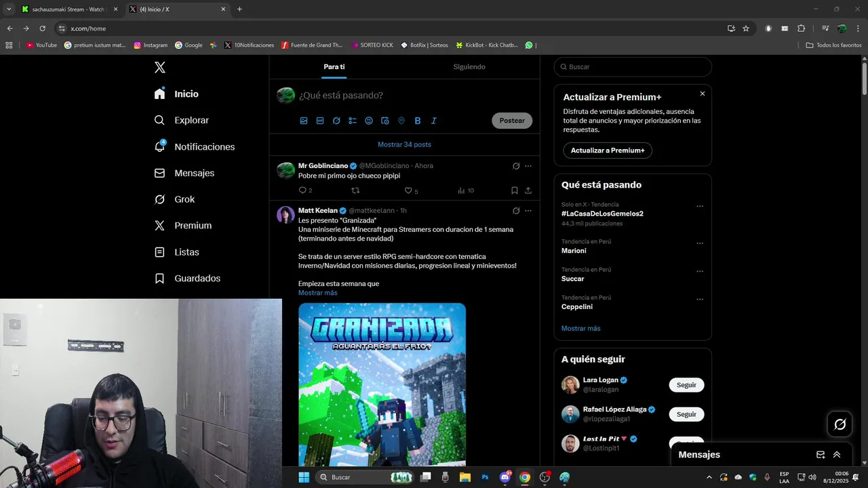Image resolution: width=868 pixels, height=488 pixels.
Task: Switch to the Siguiendo tab
Action: coord(469,67)
